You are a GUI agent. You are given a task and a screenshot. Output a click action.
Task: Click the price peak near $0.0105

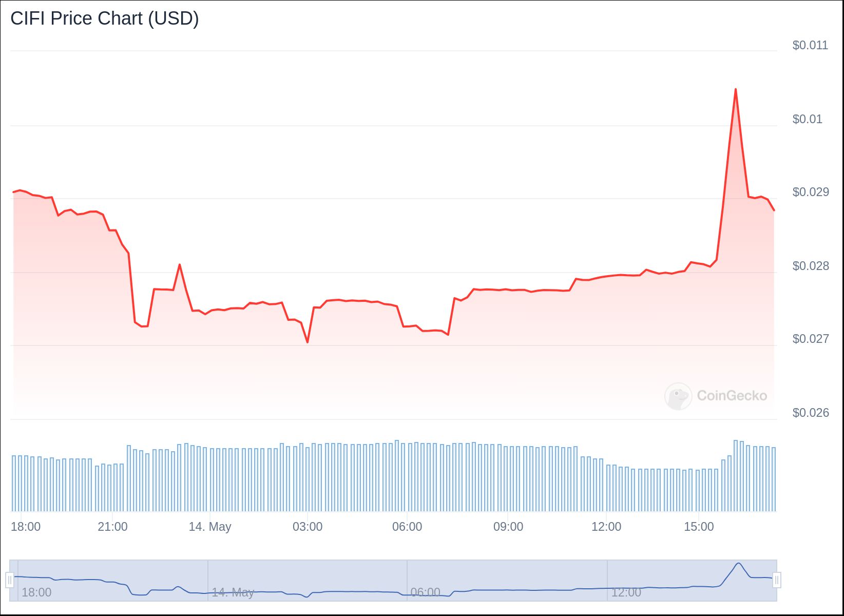(736, 89)
